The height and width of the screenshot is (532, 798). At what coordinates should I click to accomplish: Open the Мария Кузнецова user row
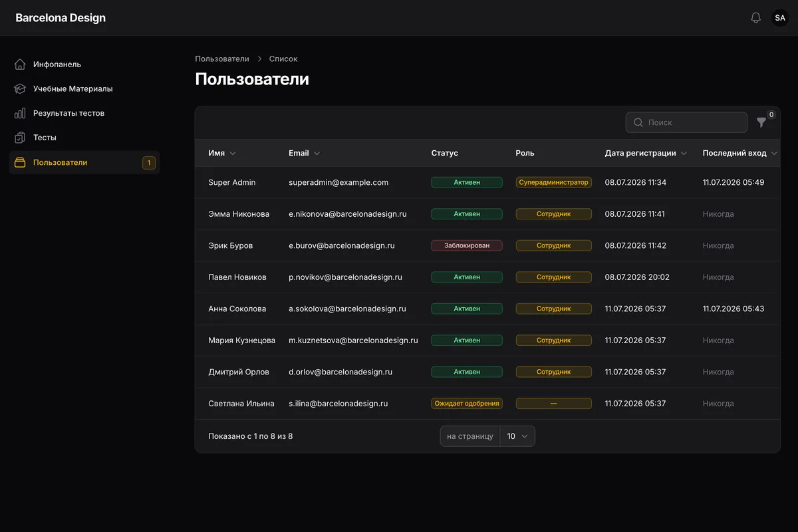487,340
